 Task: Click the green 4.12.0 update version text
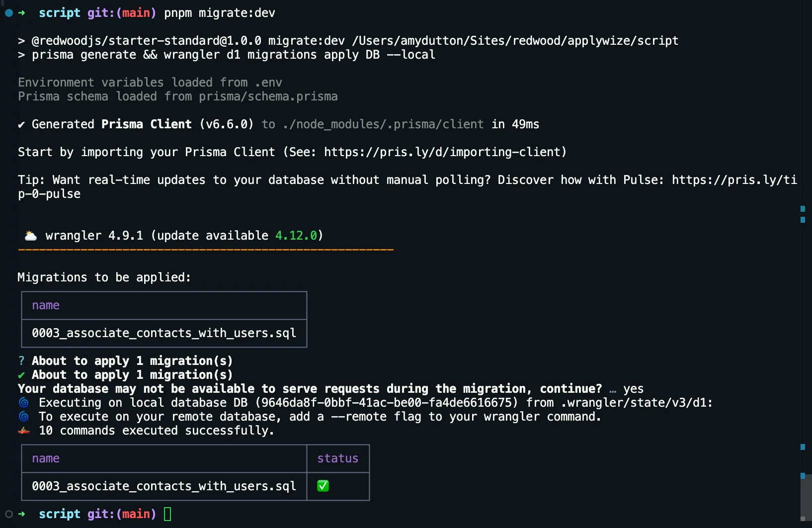pos(296,236)
